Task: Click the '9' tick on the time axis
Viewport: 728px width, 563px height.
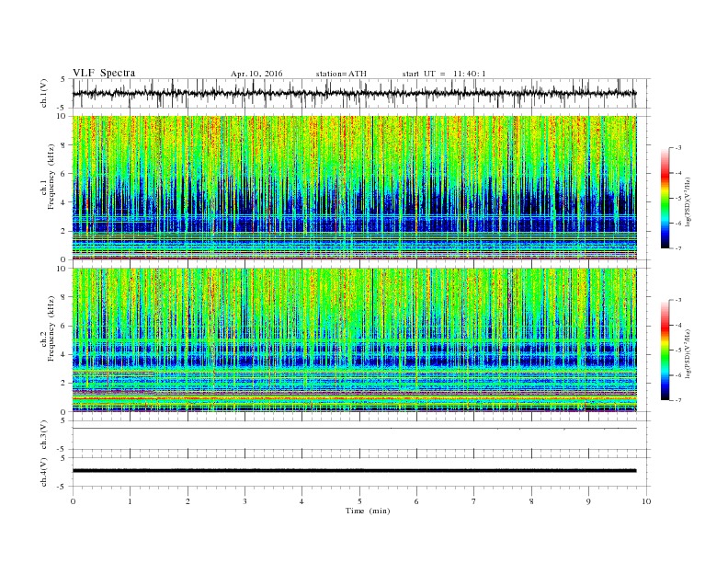Action: tap(588, 501)
